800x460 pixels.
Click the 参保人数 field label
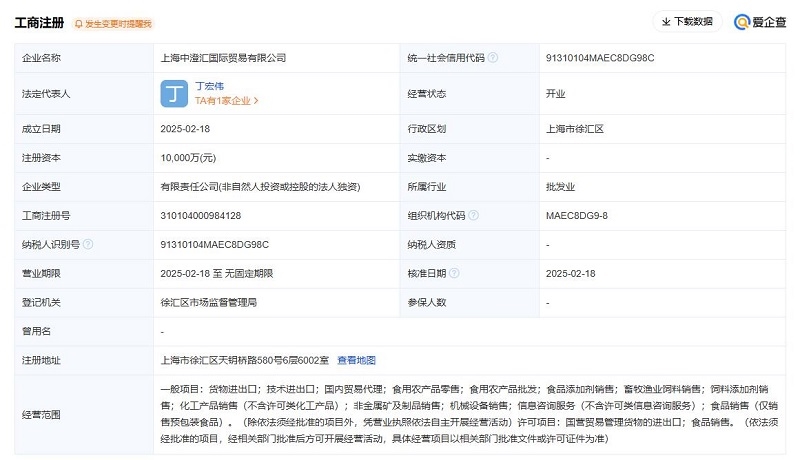coord(427,303)
